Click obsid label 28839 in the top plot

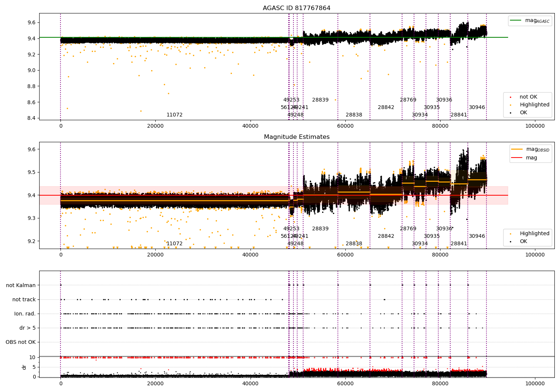click(x=320, y=100)
